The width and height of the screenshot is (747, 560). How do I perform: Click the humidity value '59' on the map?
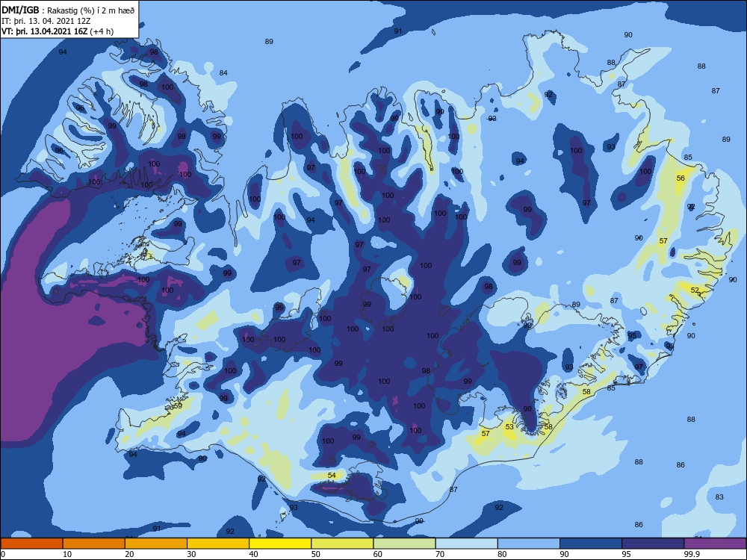tap(179, 405)
